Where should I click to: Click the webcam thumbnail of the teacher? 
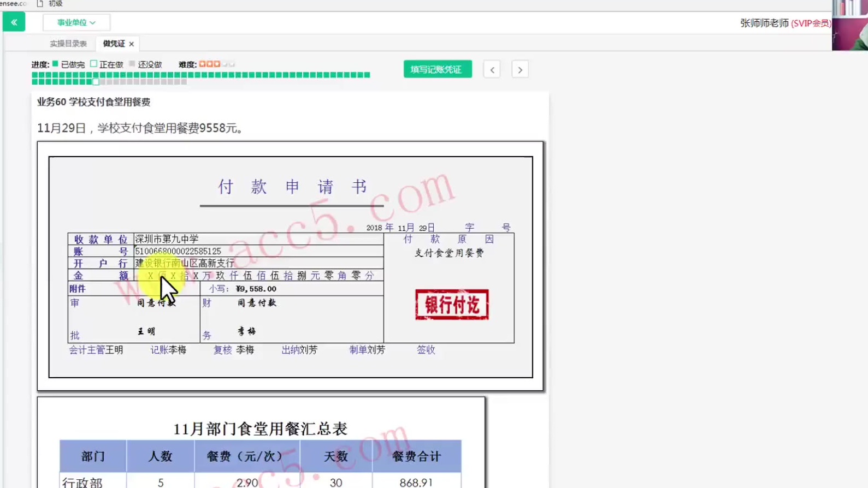pyautogui.click(x=850, y=25)
